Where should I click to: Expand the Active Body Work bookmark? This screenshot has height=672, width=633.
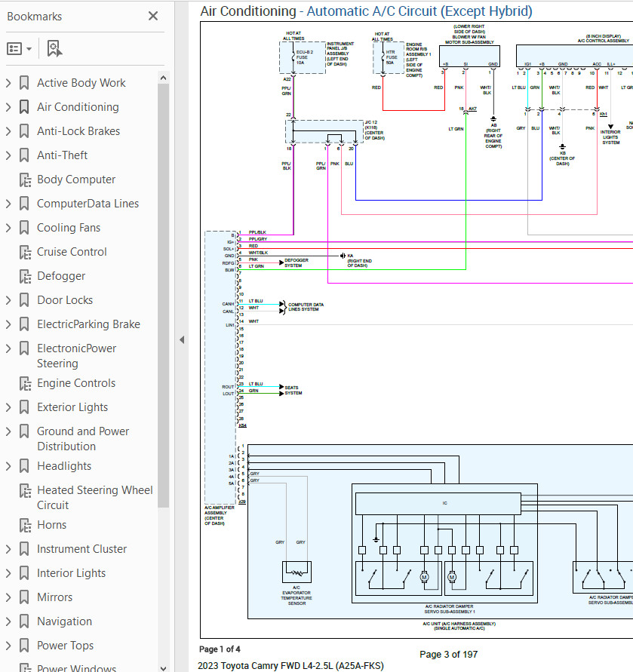(8, 83)
